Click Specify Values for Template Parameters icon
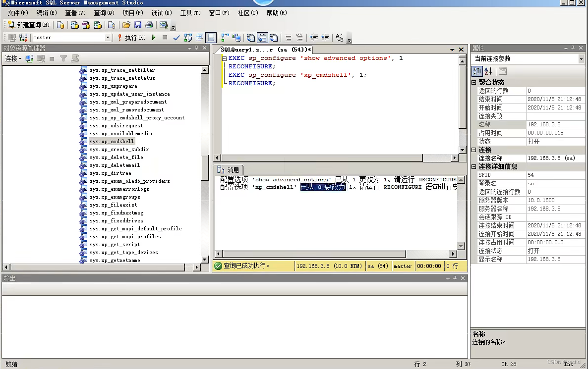The image size is (588, 369). pos(340,38)
